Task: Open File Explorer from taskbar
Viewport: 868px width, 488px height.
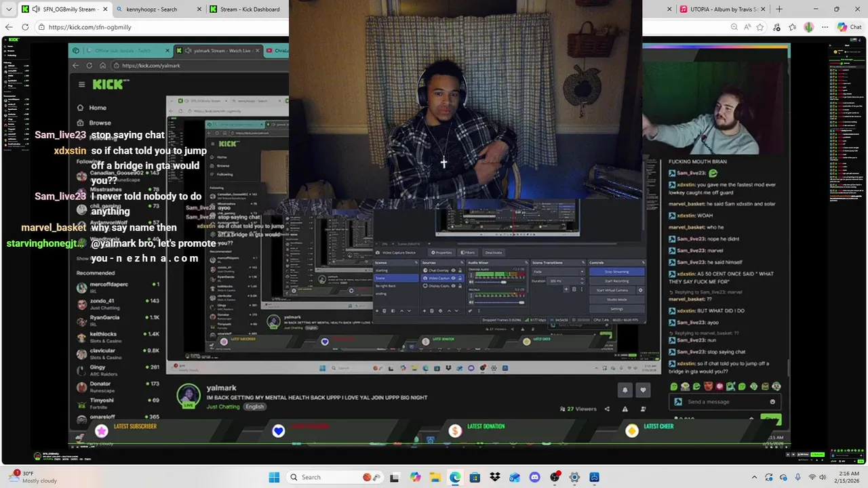Action: click(x=435, y=477)
